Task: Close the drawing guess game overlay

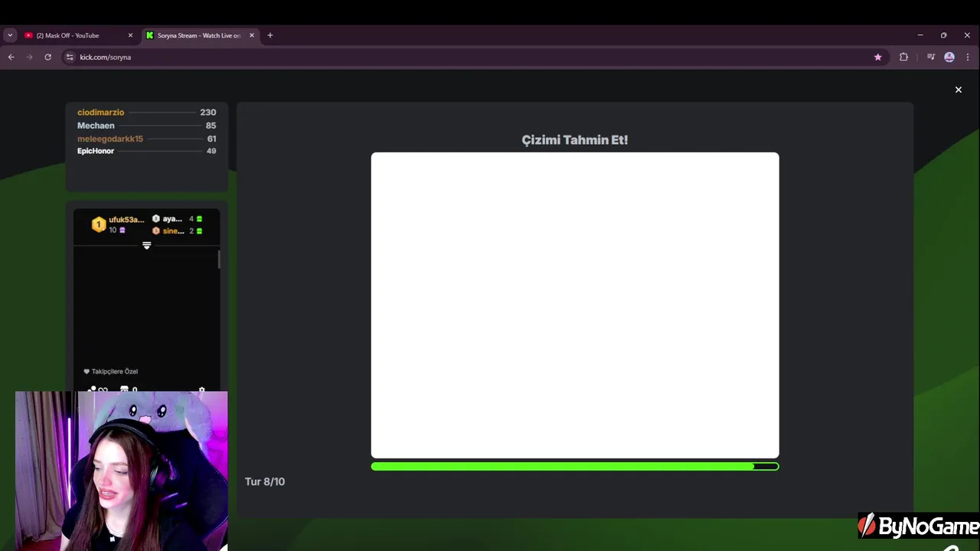Action: [958, 90]
